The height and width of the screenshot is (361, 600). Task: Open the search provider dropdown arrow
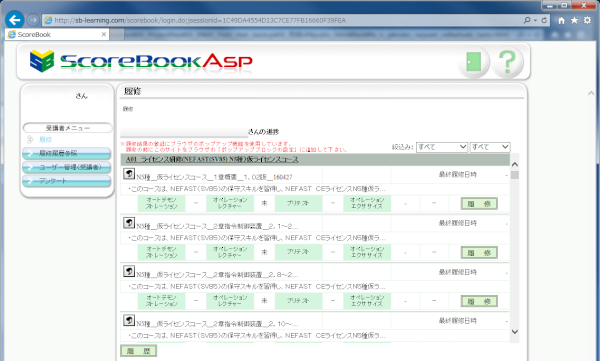point(535,20)
